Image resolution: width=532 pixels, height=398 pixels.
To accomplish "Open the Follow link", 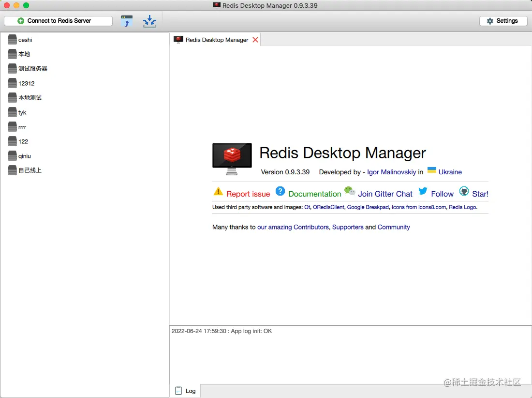I will [x=442, y=194].
